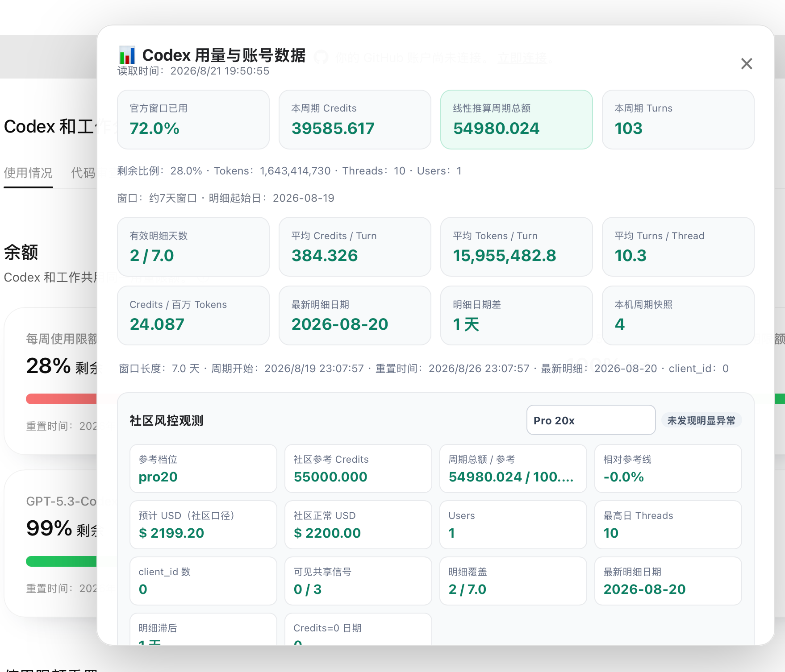Click the Users card in 社区风控观测
This screenshot has width=785, height=672.
513,525
